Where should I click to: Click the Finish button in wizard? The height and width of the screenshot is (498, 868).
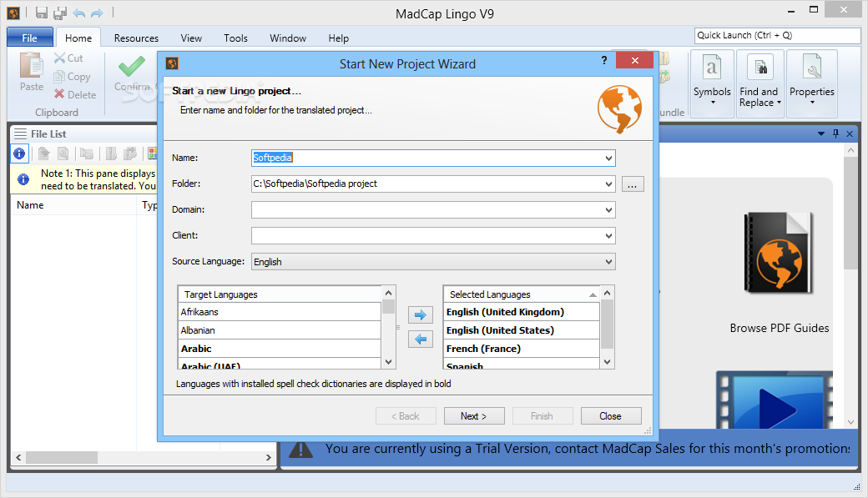542,416
